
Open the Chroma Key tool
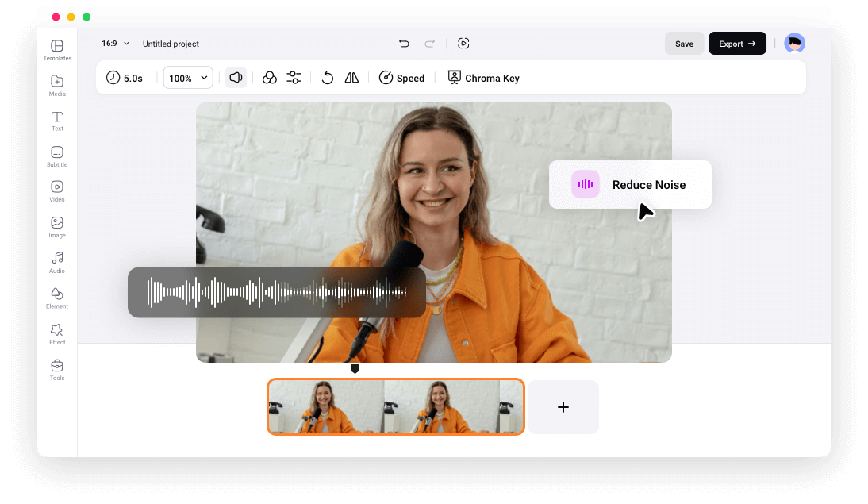click(x=483, y=78)
